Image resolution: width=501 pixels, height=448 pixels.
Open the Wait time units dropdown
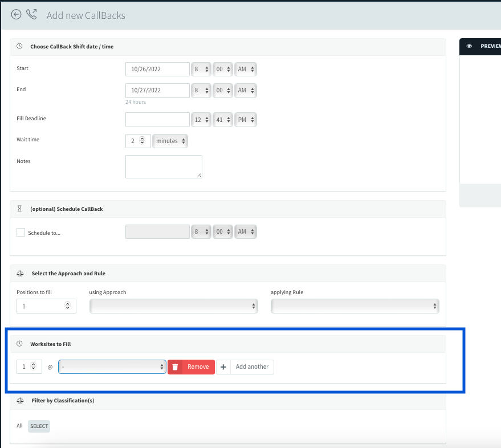pos(170,141)
